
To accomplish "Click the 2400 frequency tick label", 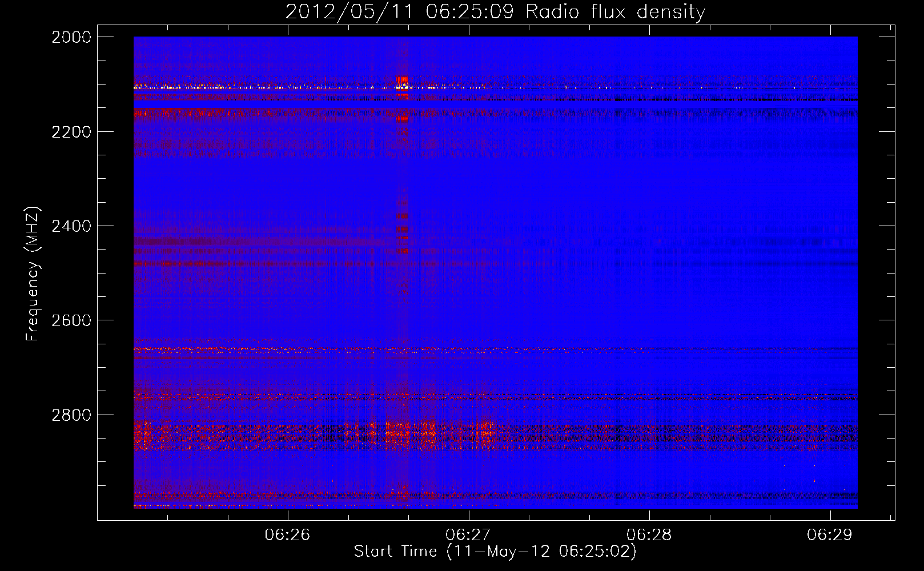I will [71, 226].
